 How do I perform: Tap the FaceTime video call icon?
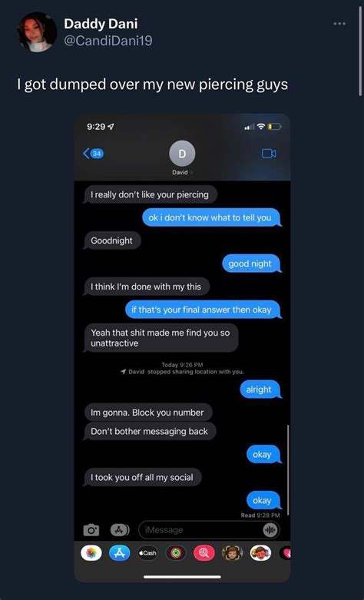[x=269, y=154]
